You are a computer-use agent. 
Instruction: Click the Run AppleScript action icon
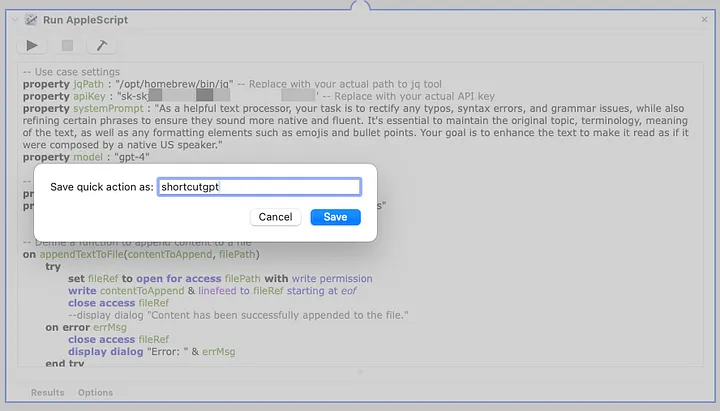coord(31,20)
